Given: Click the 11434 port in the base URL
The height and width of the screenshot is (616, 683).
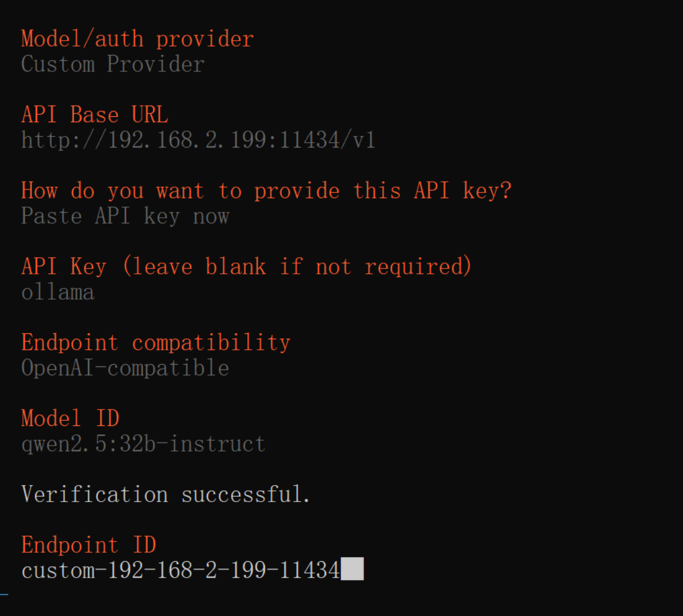Looking at the screenshot, I should (310, 140).
